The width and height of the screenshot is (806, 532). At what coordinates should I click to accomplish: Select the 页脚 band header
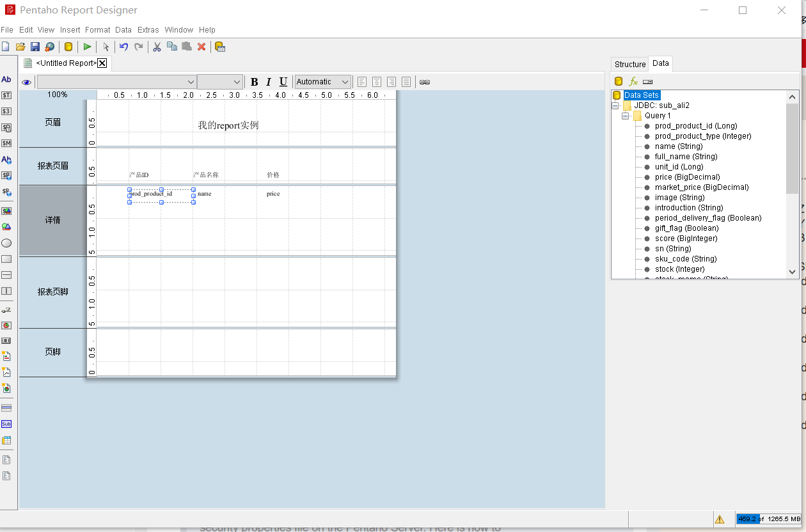(52, 352)
